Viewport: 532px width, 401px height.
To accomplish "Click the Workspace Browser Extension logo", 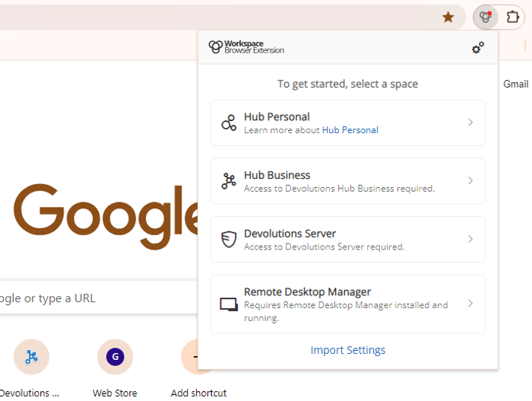I will (x=246, y=47).
